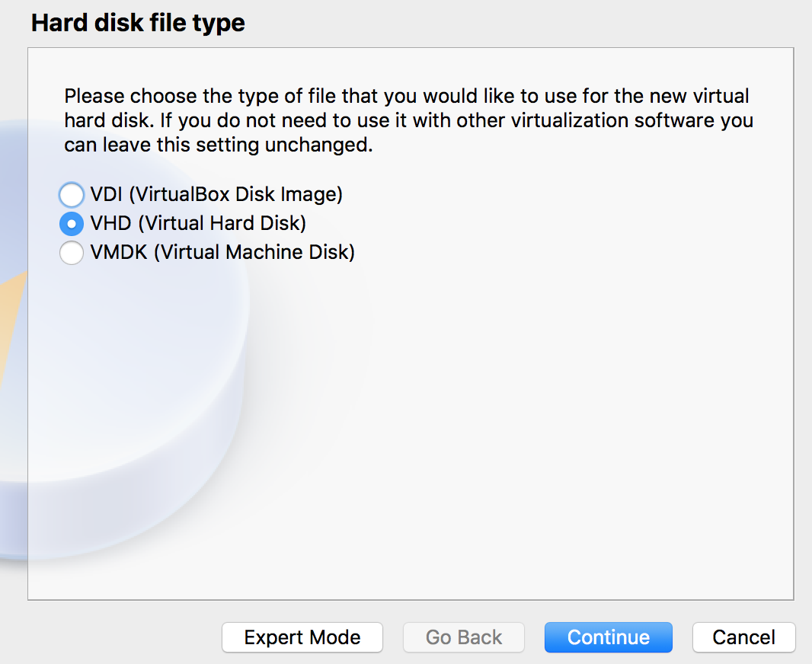The image size is (812, 664).
Task: Click the "can leave this setting unchanged" line
Action: click(x=219, y=145)
